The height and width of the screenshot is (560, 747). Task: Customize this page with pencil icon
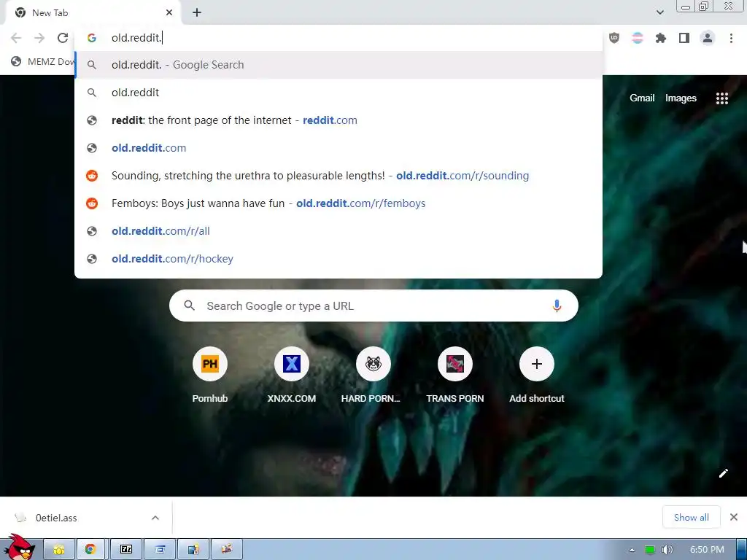(x=723, y=472)
